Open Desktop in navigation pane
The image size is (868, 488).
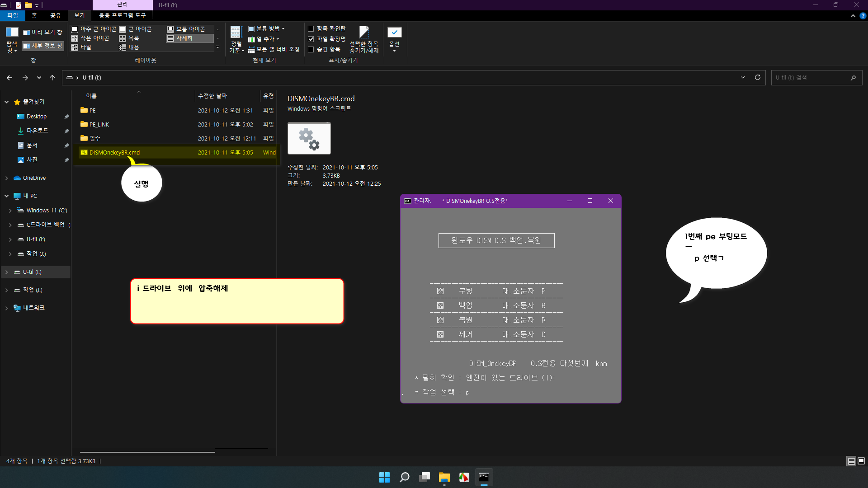click(x=36, y=117)
